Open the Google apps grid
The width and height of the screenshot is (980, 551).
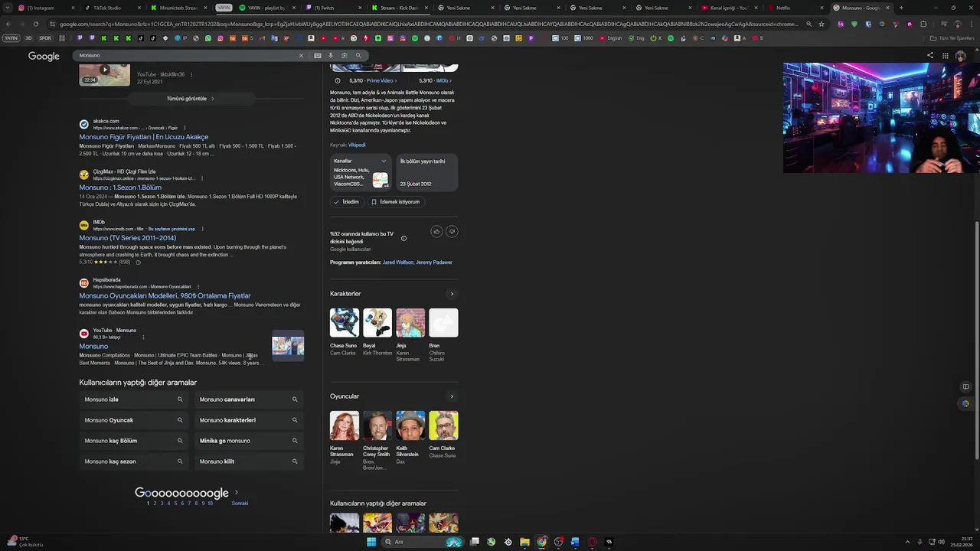[946, 55]
